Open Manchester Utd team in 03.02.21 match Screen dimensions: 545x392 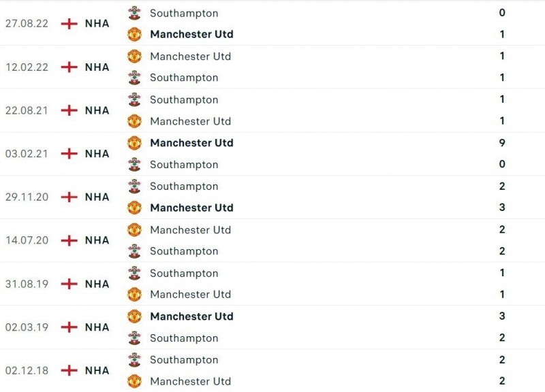[191, 143]
